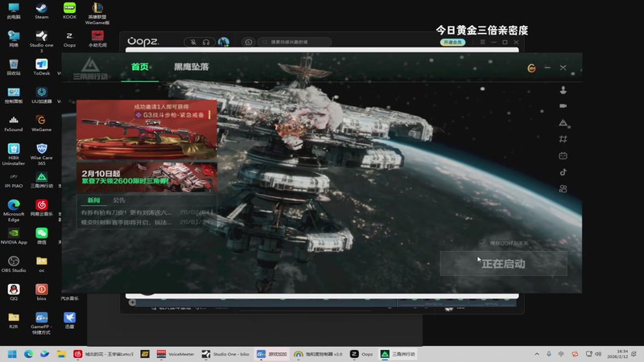The height and width of the screenshot is (362, 644).
Task: Open KOOK desktop shortcut
Action: (69, 11)
